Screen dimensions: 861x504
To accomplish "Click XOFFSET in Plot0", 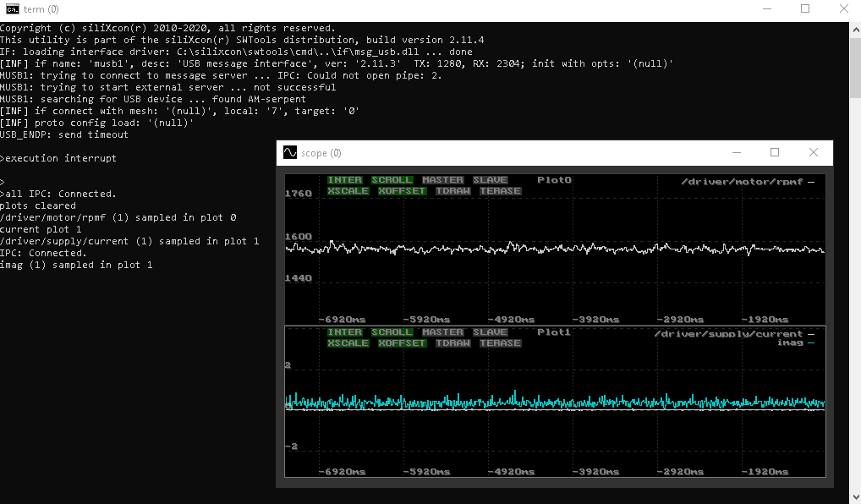I will click(x=402, y=191).
